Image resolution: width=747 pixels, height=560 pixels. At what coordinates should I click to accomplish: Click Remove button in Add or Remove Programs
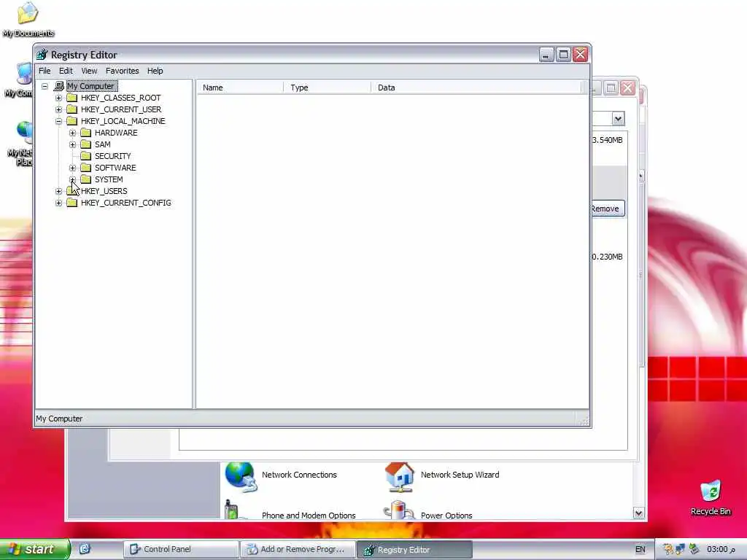click(x=608, y=209)
